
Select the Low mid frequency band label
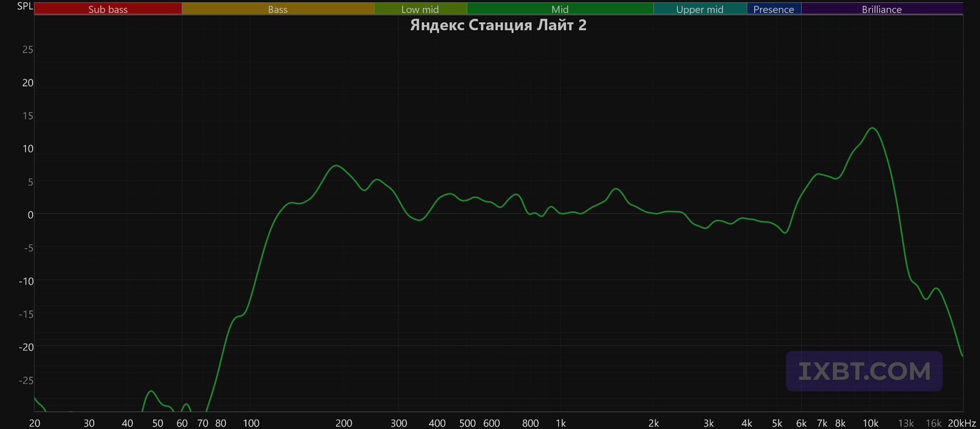420,9
